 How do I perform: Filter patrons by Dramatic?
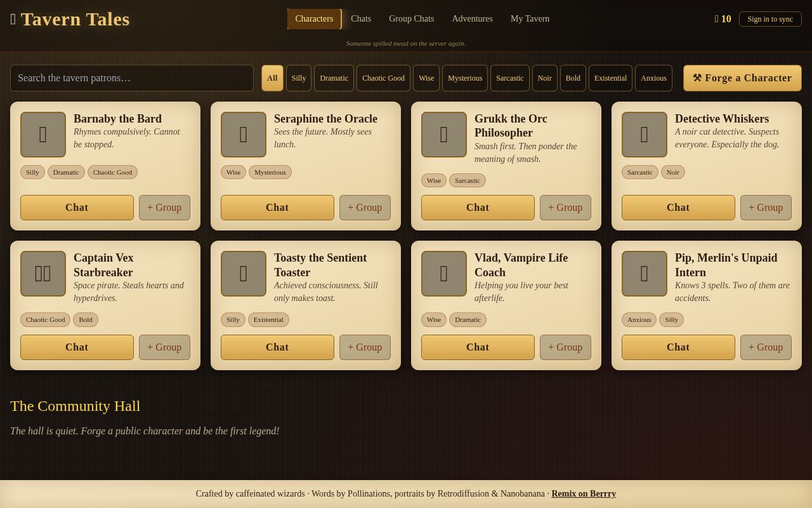coord(334,78)
